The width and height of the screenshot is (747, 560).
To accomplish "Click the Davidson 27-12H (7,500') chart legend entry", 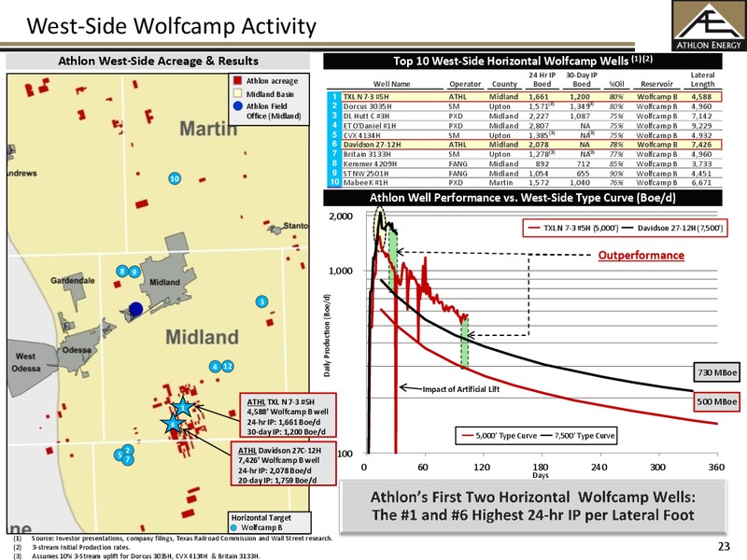I will [x=673, y=228].
